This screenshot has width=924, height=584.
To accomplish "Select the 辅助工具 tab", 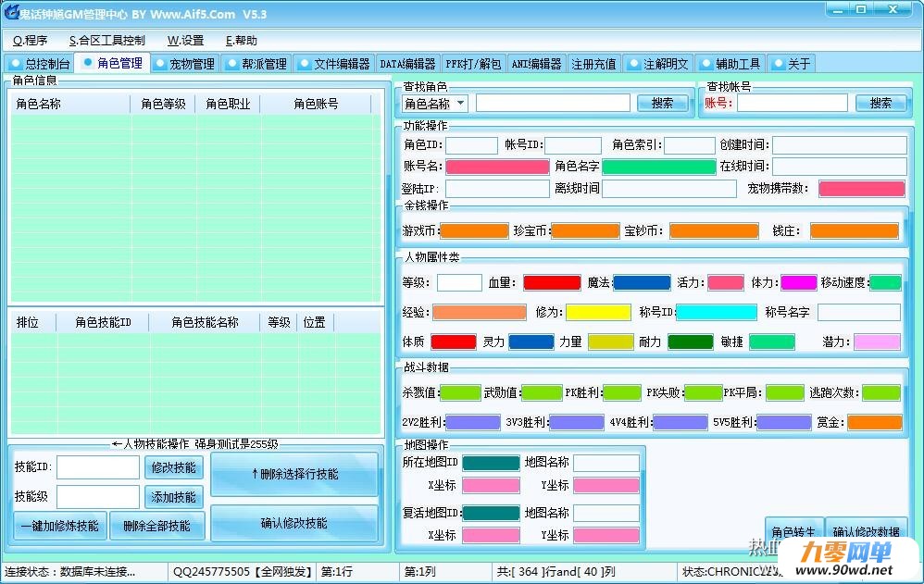I will click(730, 64).
